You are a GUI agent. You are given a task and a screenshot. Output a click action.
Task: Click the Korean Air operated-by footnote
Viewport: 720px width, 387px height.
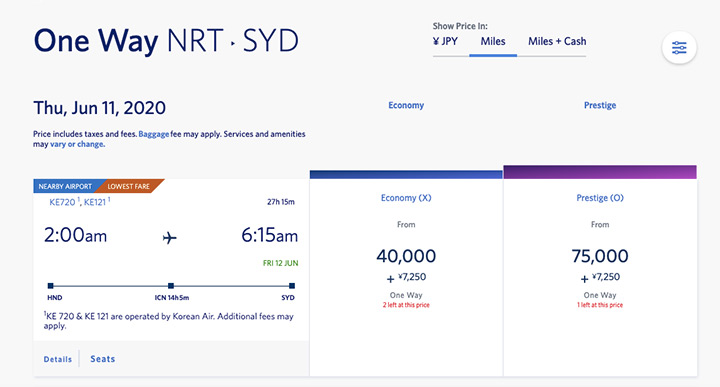[169, 321]
